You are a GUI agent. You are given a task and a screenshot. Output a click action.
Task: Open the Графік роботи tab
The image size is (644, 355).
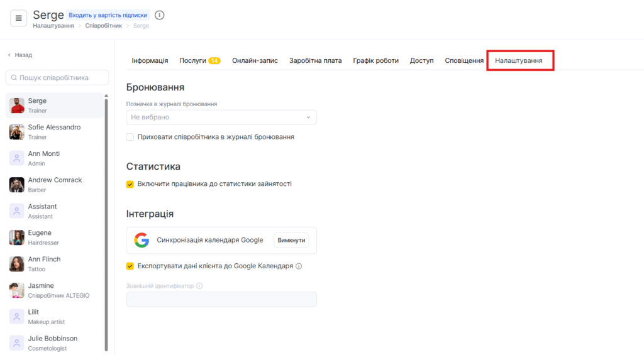[375, 61]
